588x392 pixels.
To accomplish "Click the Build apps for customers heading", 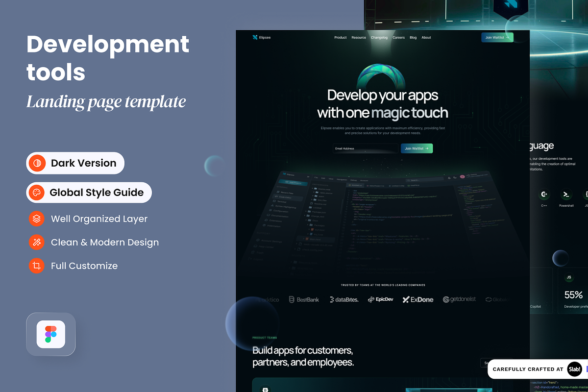I will 303,357.
